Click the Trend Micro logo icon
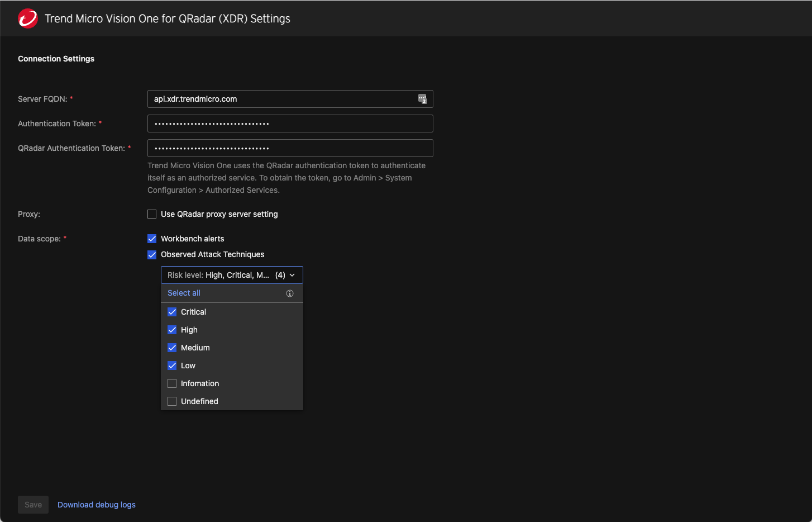The height and width of the screenshot is (522, 812). pos(28,18)
